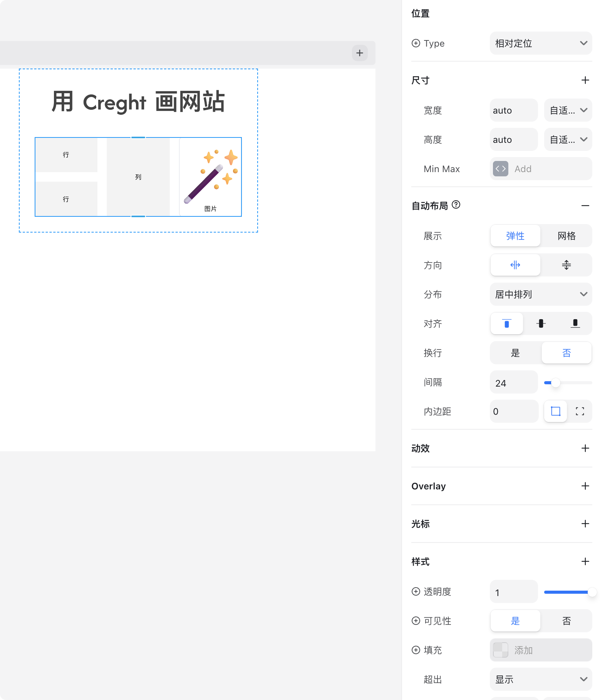The image size is (600, 700).
Task: Click the plus icon beside 可见性
Action: pyautogui.click(x=416, y=621)
